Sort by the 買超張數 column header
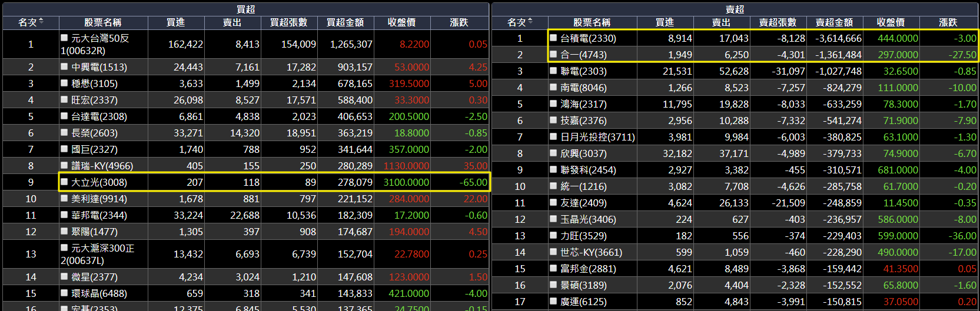 289,22
